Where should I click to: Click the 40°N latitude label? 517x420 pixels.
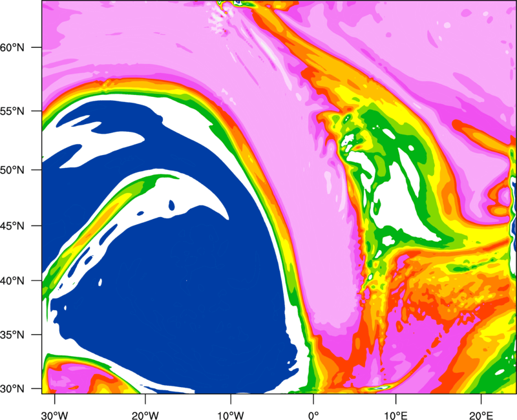[x=12, y=281]
